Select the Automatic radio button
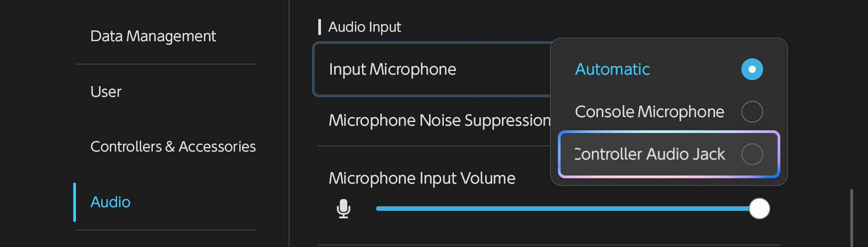Screen dimensions: 868x247 tap(752, 69)
